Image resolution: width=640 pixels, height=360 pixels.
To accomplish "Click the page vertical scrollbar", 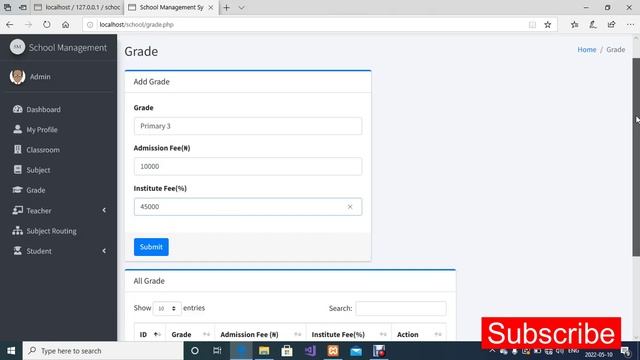I will click(x=636, y=157).
